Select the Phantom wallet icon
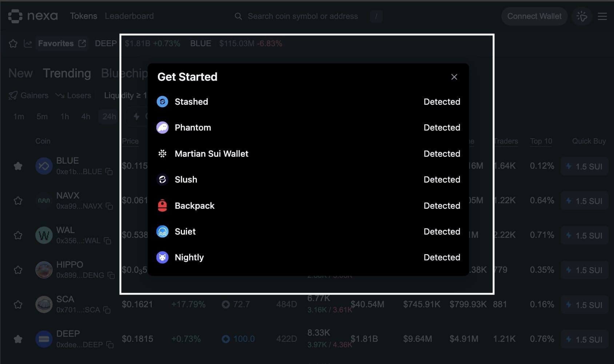 click(163, 128)
